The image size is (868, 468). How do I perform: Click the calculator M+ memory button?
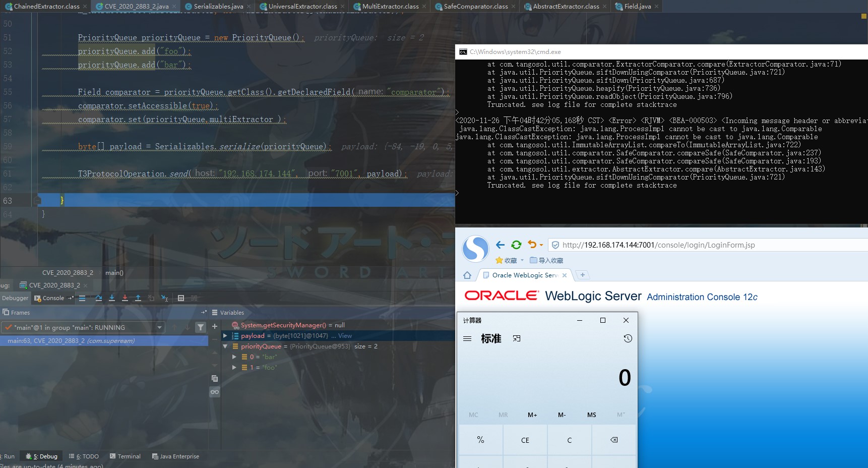tap(532, 415)
